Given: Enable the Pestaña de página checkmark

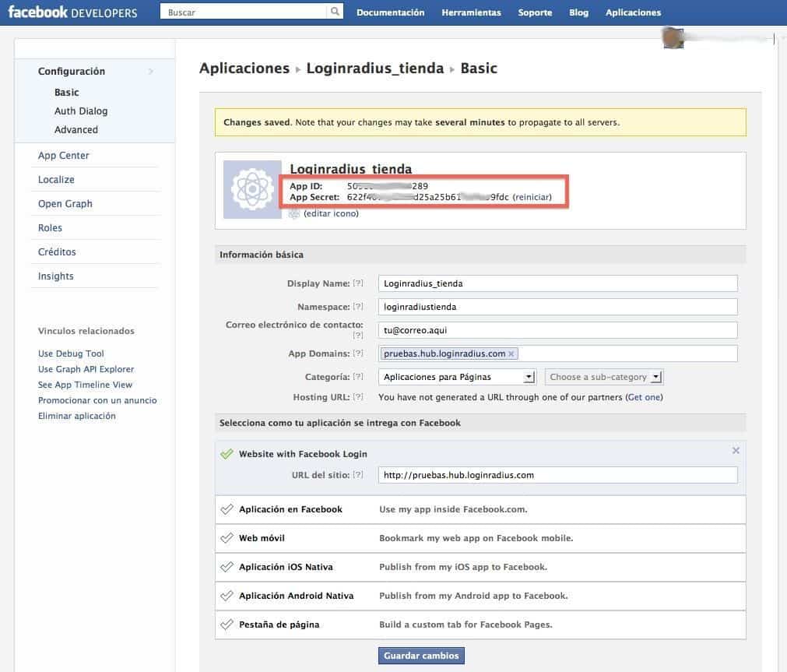Looking at the screenshot, I should [x=227, y=625].
